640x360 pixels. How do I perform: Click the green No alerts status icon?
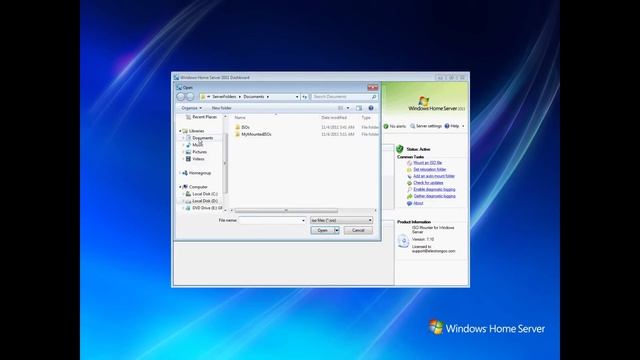(x=386, y=126)
